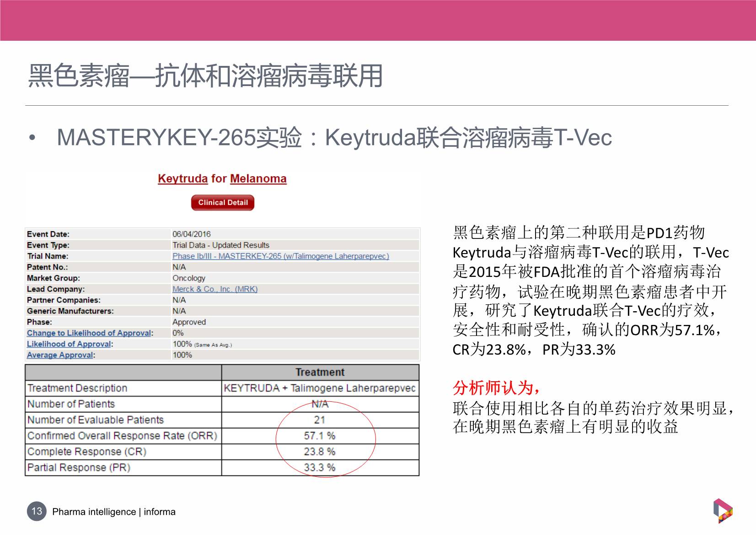The width and height of the screenshot is (756, 535).
Task: Select the ORR value 57.1 %
Action: 320,436
